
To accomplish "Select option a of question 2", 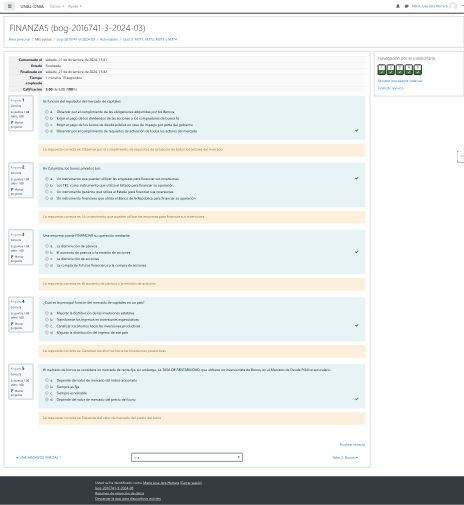I will point(47,179).
